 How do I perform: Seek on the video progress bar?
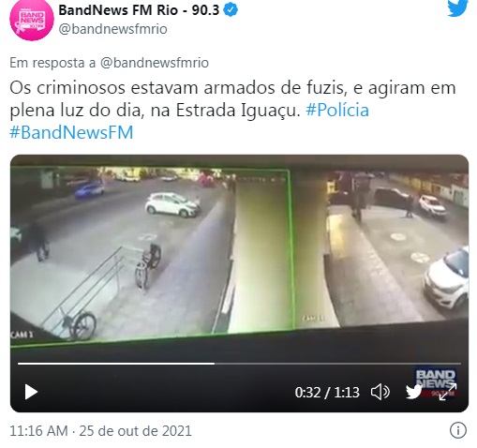[239, 364]
